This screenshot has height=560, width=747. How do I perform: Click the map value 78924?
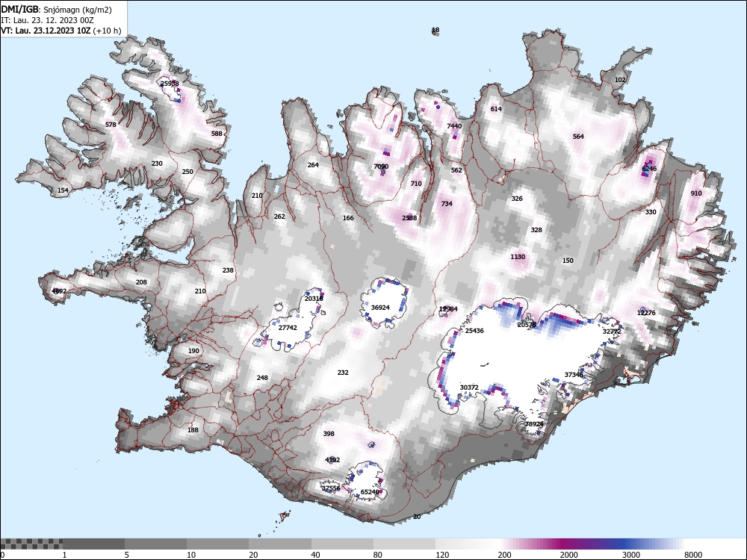[534, 424]
